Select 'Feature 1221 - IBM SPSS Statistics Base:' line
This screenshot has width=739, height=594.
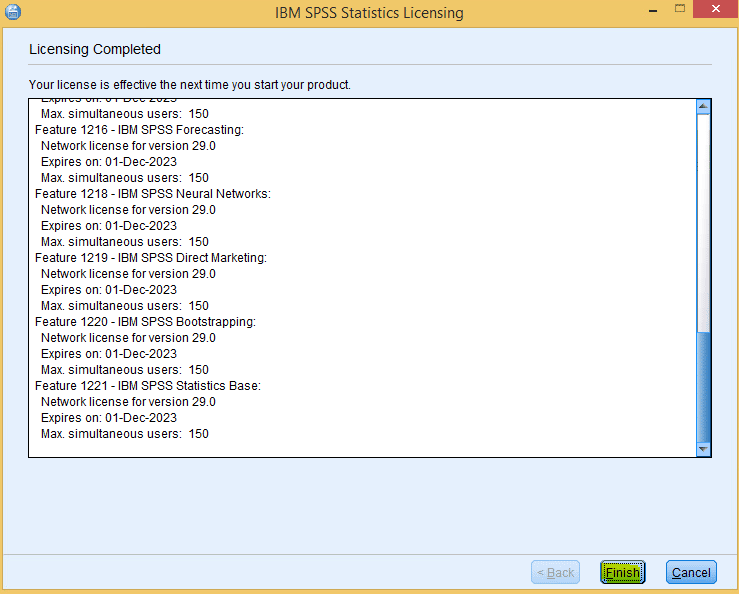(x=148, y=386)
